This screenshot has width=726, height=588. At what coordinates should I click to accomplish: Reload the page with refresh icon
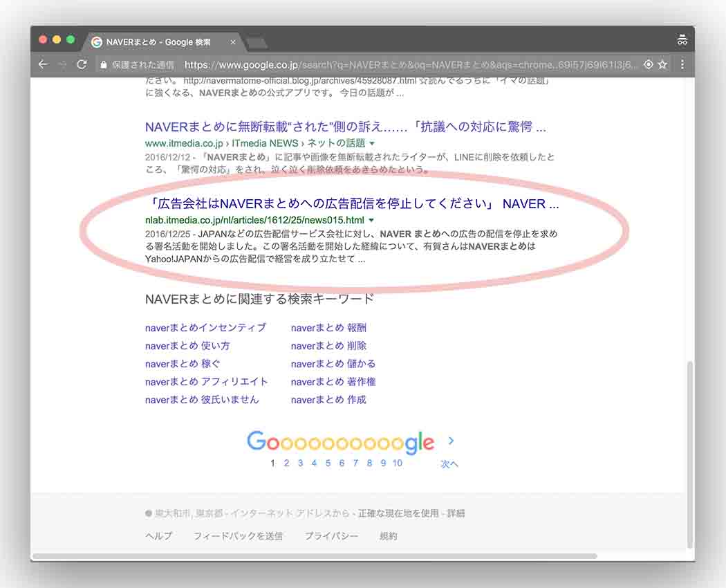(82, 64)
